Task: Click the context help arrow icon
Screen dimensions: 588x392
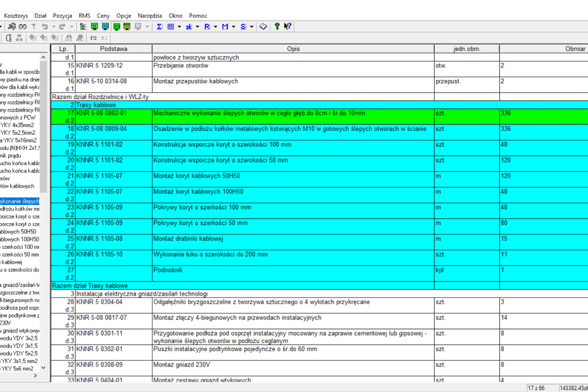Action: [x=288, y=26]
